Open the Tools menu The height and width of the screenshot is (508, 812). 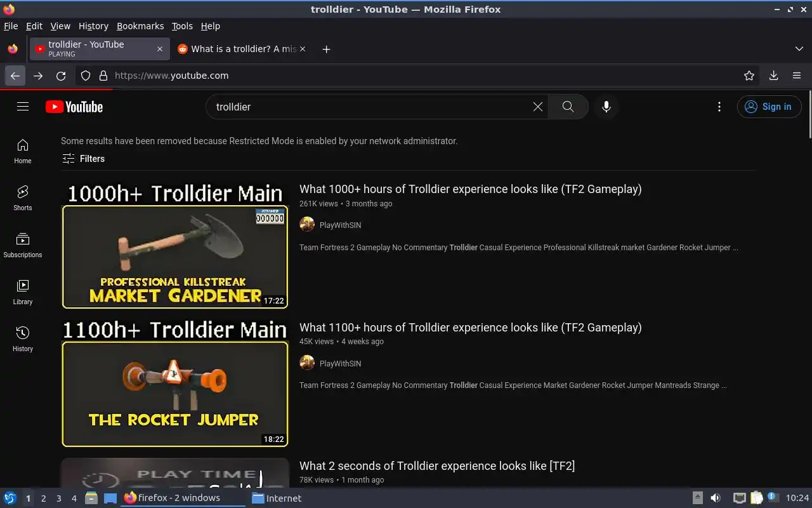click(x=182, y=26)
